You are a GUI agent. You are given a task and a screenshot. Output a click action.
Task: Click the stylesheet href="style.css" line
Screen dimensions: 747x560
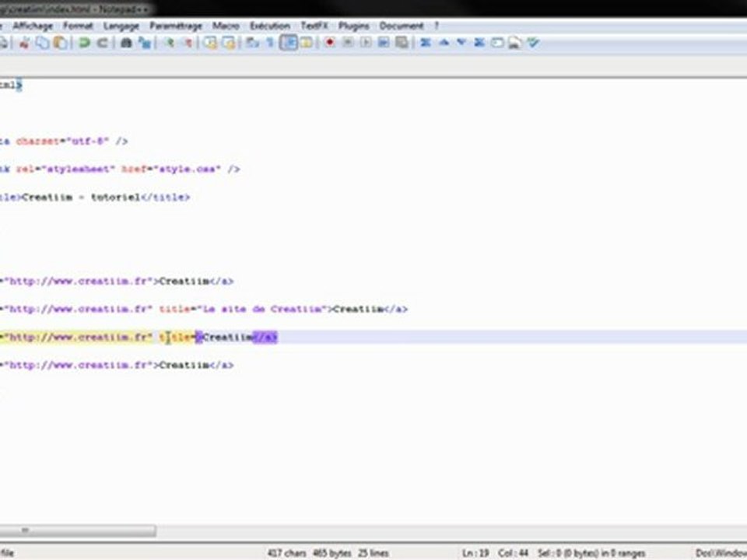pyautogui.click(x=120, y=169)
